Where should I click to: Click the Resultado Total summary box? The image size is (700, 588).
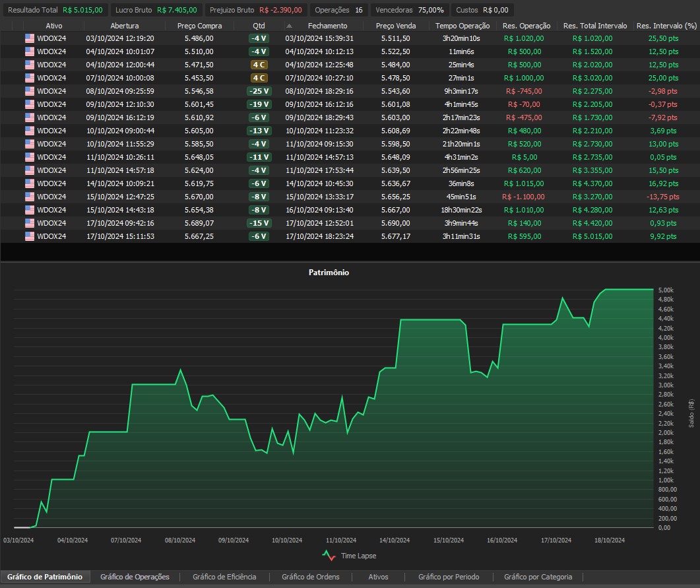55,11
